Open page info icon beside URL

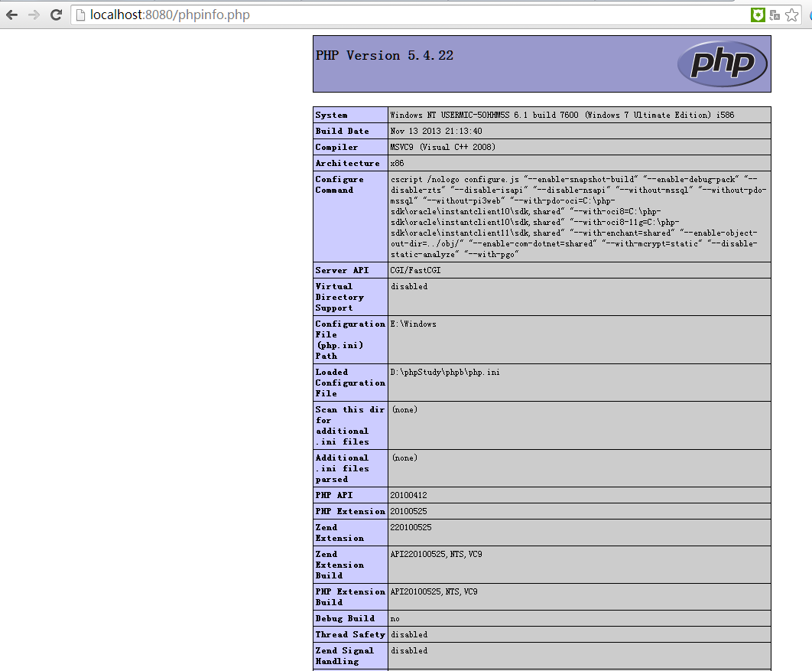(x=80, y=15)
